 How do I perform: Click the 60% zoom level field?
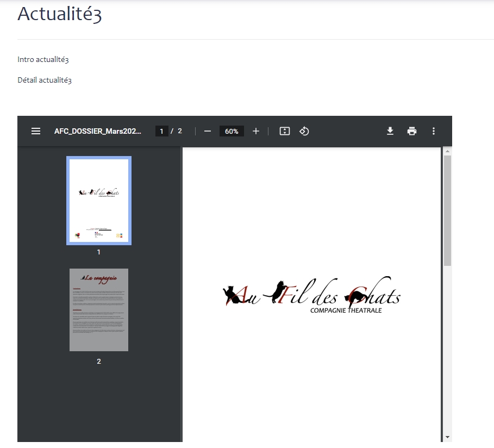[232, 131]
